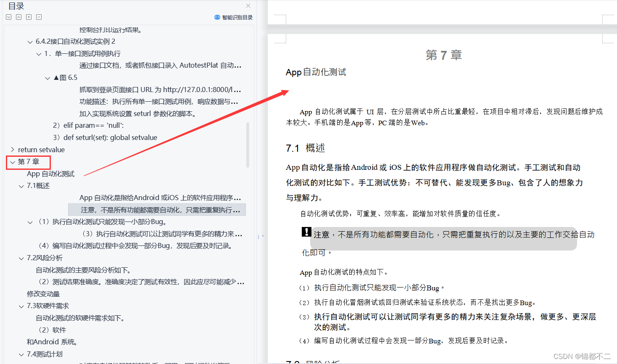
Task: Click the collapse-all up-chevron icon under 目录
Action: pyautogui.click(x=19, y=17)
